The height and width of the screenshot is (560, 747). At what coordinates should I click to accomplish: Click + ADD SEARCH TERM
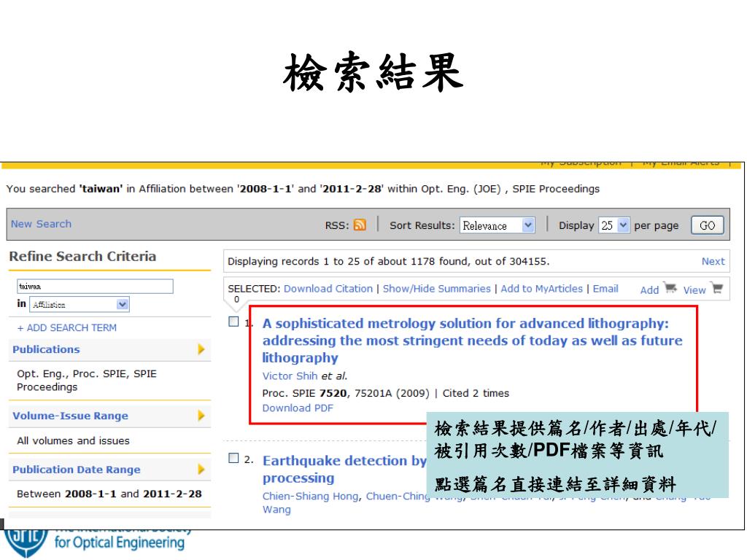click(x=66, y=327)
